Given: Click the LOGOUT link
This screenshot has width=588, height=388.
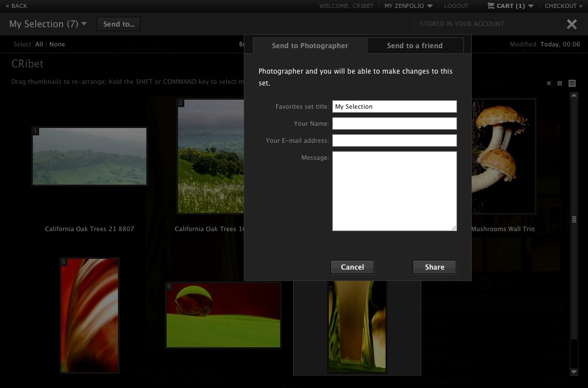Looking at the screenshot, I should coord(456,6).
